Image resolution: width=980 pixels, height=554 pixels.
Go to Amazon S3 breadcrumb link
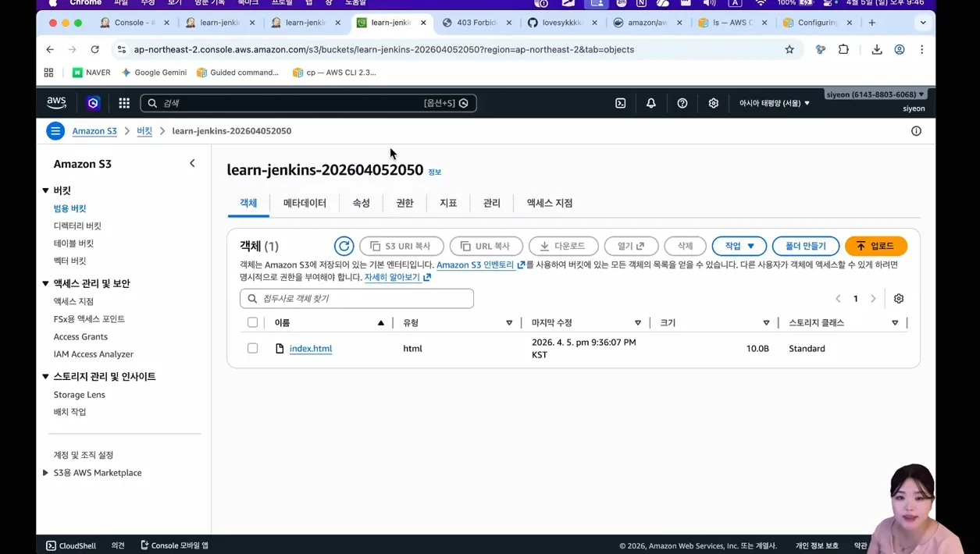pos(94,131)
